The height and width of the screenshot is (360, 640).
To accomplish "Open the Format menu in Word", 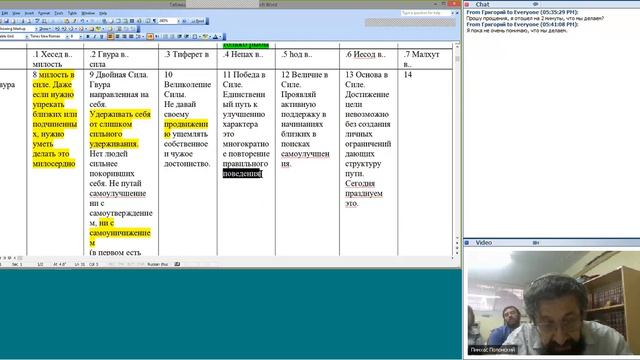I will (x=44, y=13).
